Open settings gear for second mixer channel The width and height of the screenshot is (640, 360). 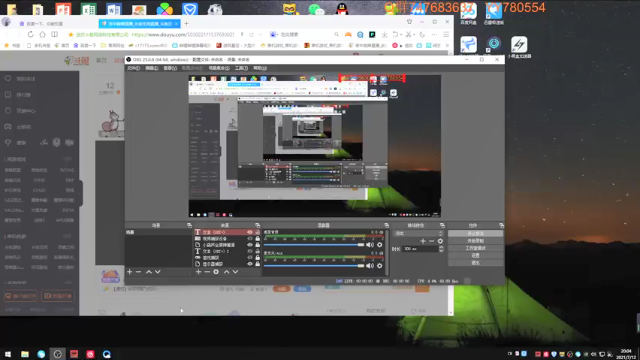pos(380,266)
